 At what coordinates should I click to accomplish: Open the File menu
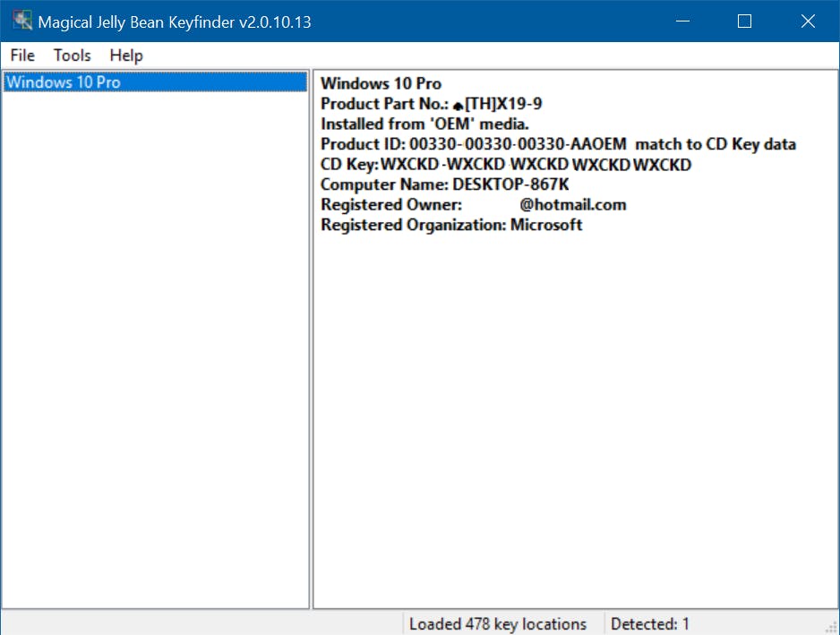[22, 56]
